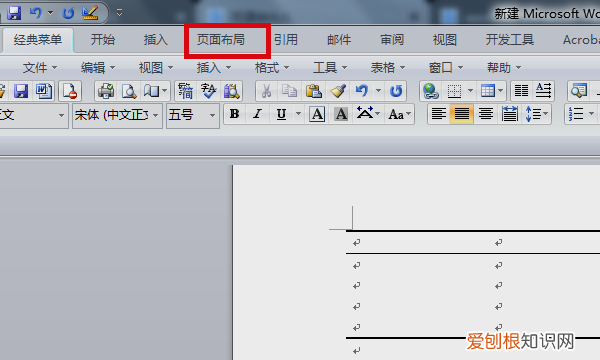
Task: Open the 文件 classic menu
Action: click(40, 68)
